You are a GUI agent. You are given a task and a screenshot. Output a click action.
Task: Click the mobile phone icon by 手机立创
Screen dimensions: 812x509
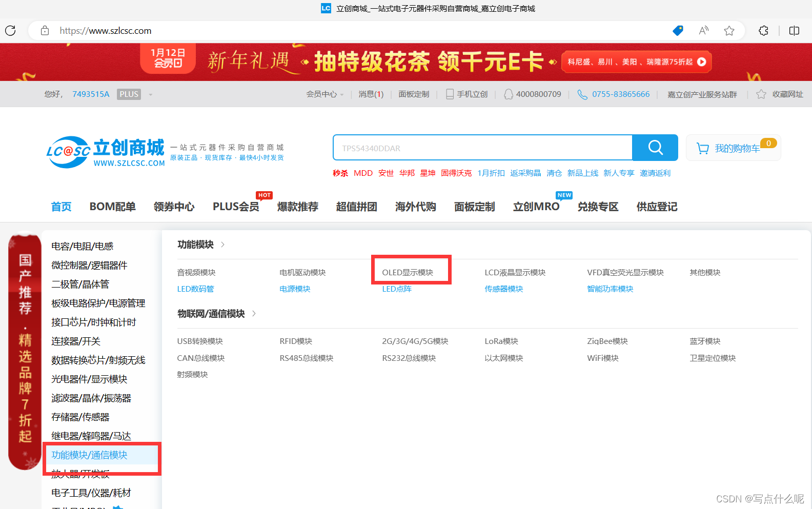point(450,94)
